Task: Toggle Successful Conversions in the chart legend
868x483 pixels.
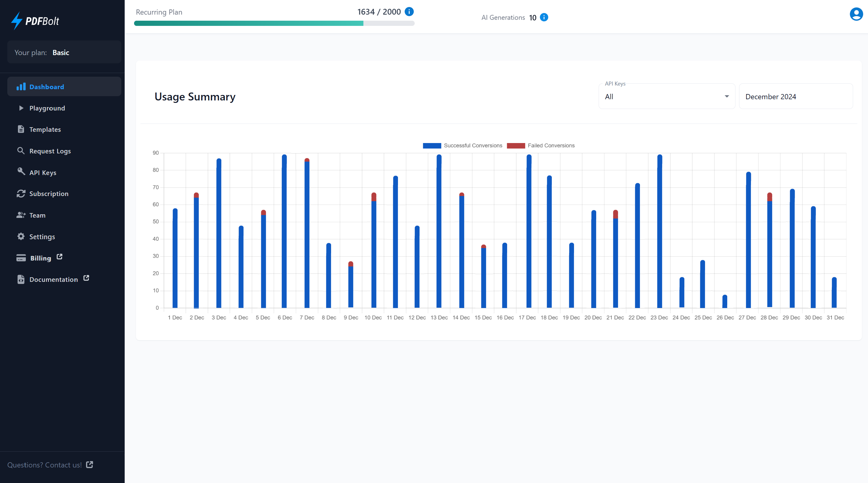Action: 463,145
